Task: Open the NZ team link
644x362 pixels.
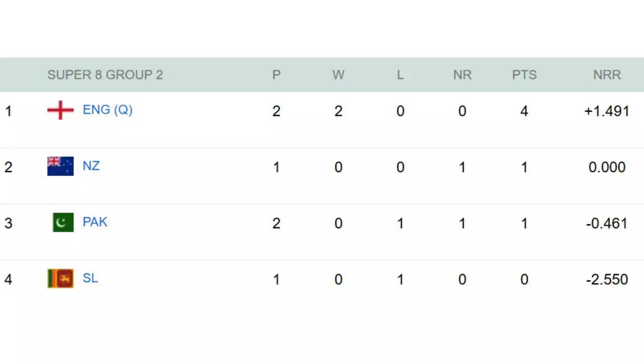Action: pos(91,166)
